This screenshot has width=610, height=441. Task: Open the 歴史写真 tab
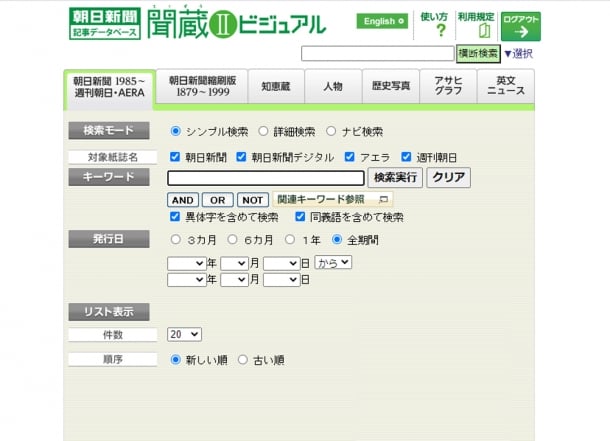click(391, 86)
